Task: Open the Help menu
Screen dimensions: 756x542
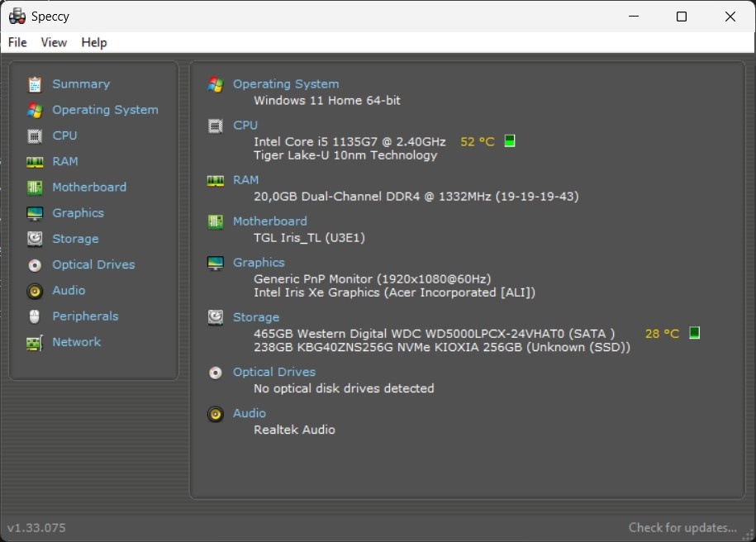Action: pos(94,42)
